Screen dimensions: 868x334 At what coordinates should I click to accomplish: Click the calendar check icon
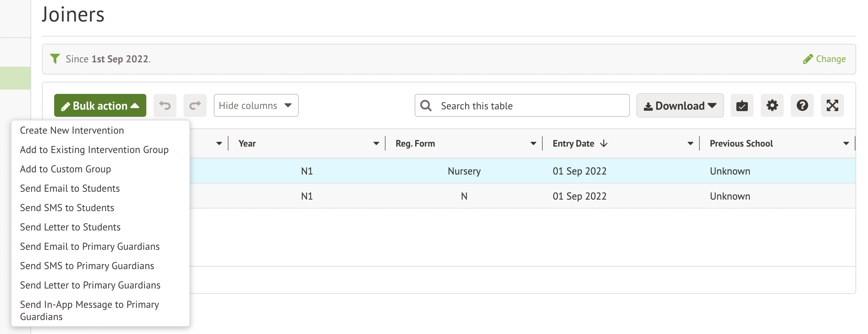click(742, 105)
